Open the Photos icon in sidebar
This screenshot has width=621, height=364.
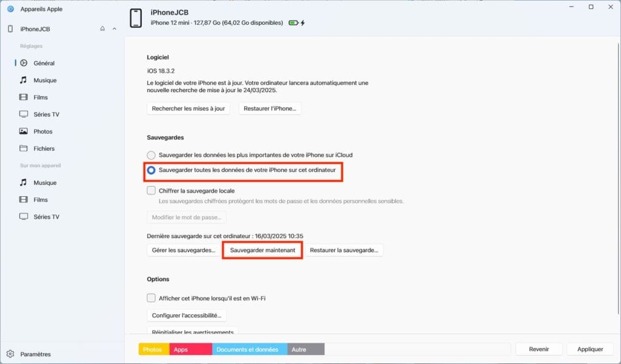click(24, 131)
